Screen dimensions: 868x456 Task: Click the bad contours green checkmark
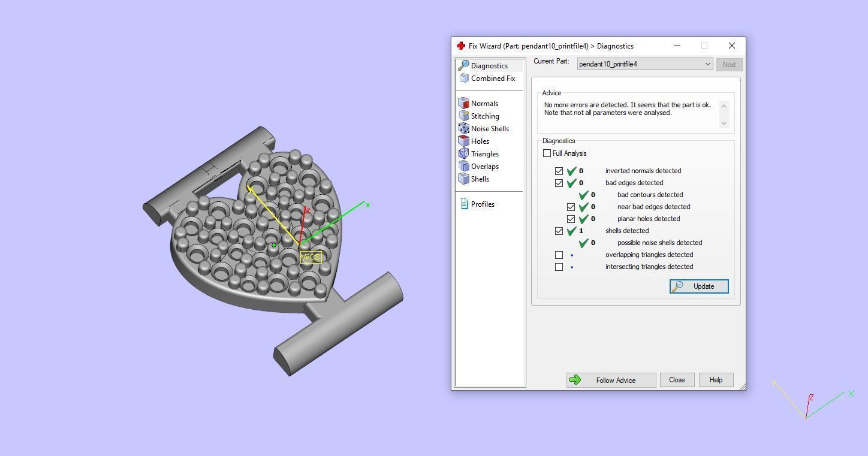click(x=583, y=195)
